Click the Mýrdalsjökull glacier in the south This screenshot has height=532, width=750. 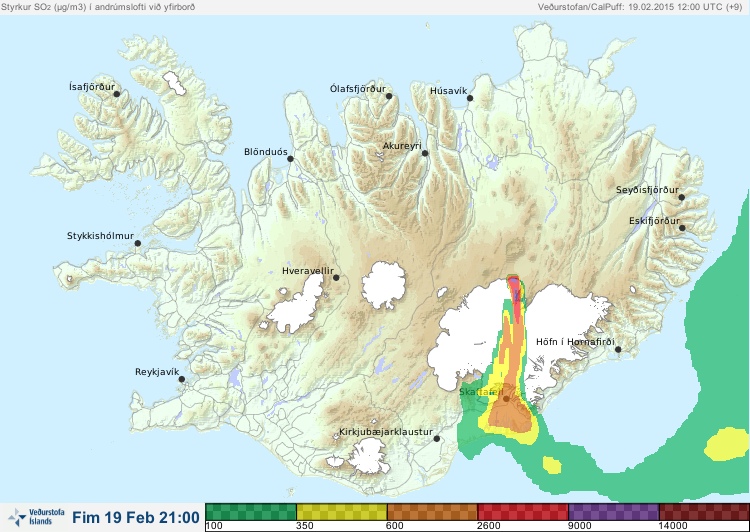pyautogui.click(x=367, y=456)
